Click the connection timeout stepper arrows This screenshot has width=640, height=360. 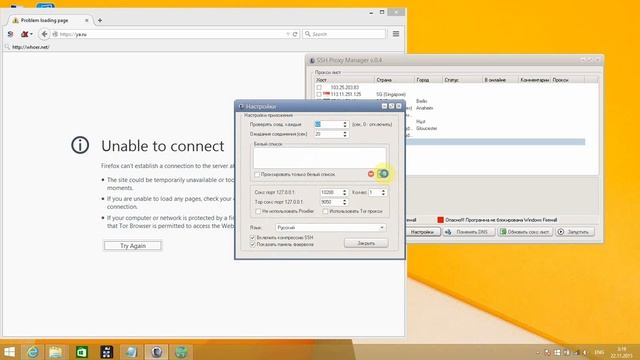point(345,134)
